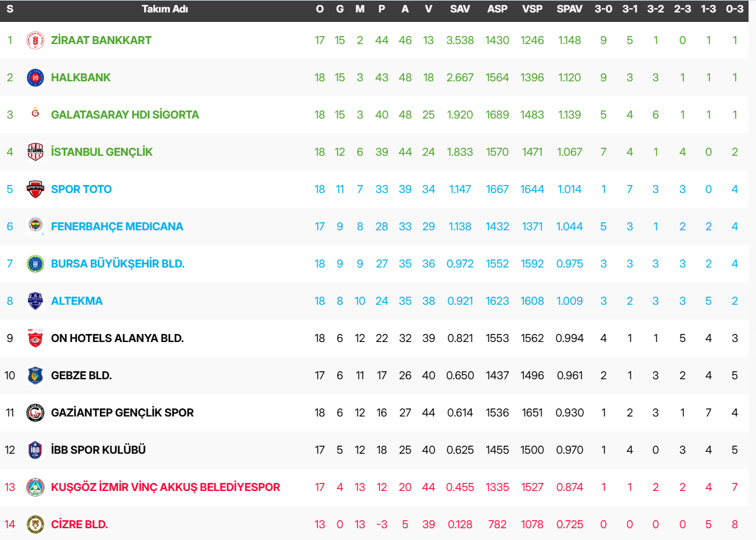Click the On Hotels Alanya Bld. logo
Screen dimensions: 756x540
click(35, 338)
